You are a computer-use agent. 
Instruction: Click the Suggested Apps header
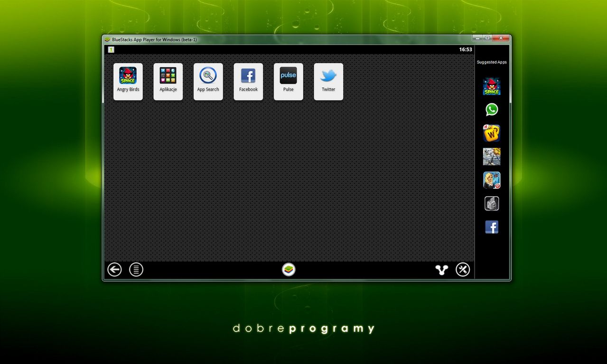pyautogui.click(x=492, y=62)
